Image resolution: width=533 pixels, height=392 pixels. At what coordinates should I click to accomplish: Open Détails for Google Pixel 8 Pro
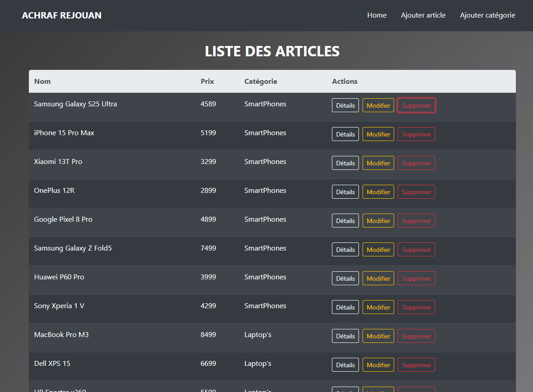click(345, 221)
